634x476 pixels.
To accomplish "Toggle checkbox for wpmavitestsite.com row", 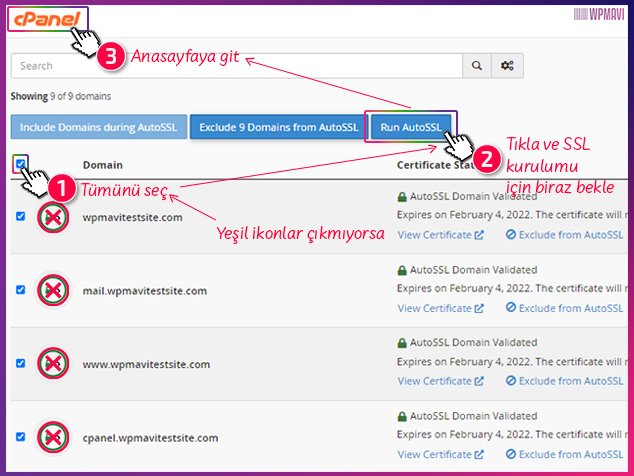I will [x=21, y=216].
